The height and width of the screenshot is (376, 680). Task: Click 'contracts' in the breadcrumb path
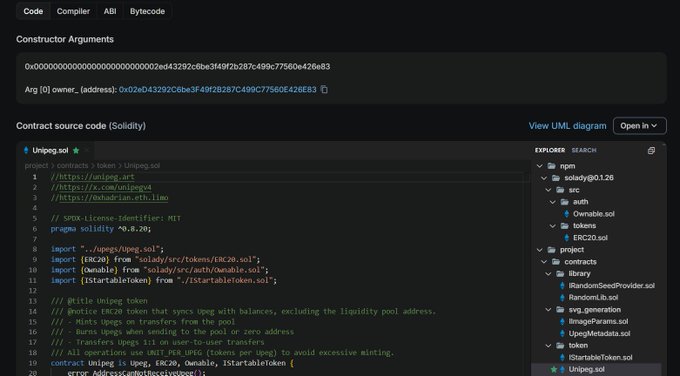coord(72,166)
